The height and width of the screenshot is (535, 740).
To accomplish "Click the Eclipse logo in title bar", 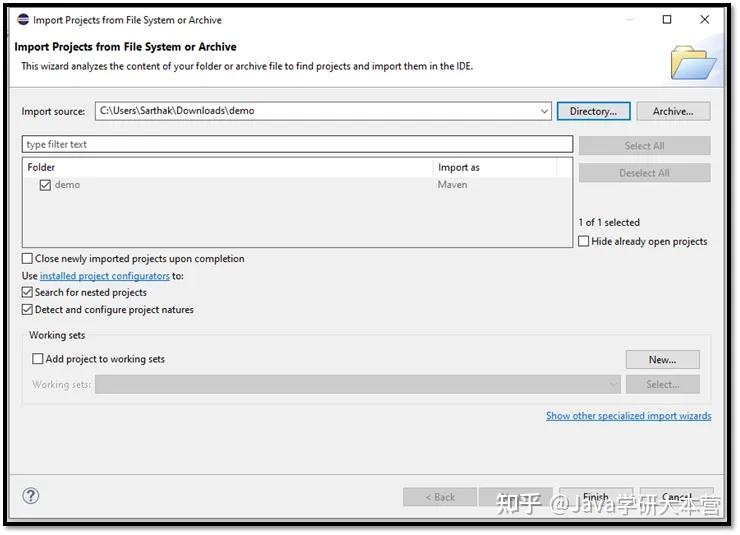I will click(23, 20).
